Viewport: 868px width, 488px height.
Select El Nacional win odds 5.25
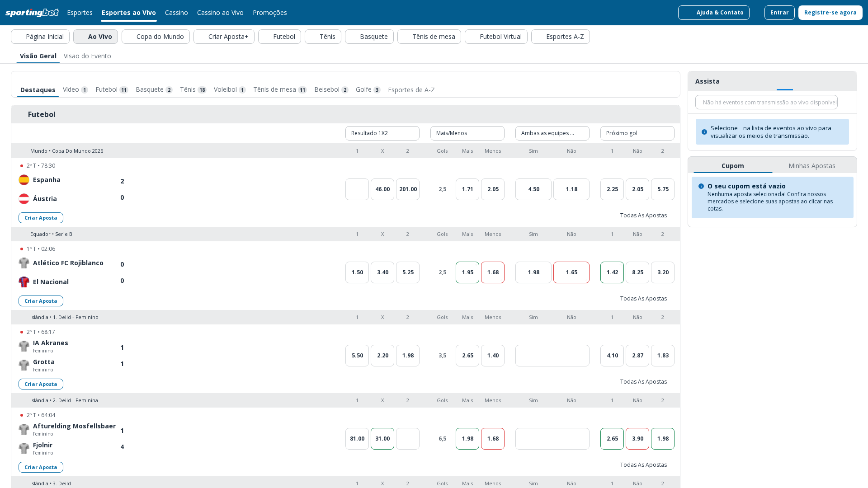click(408, 272)
